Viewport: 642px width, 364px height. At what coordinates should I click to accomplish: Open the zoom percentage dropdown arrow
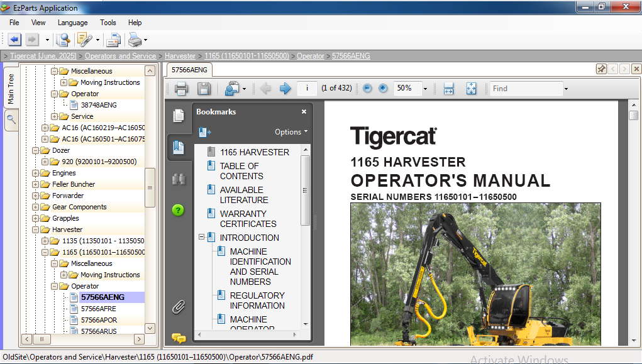pos(425,89)
